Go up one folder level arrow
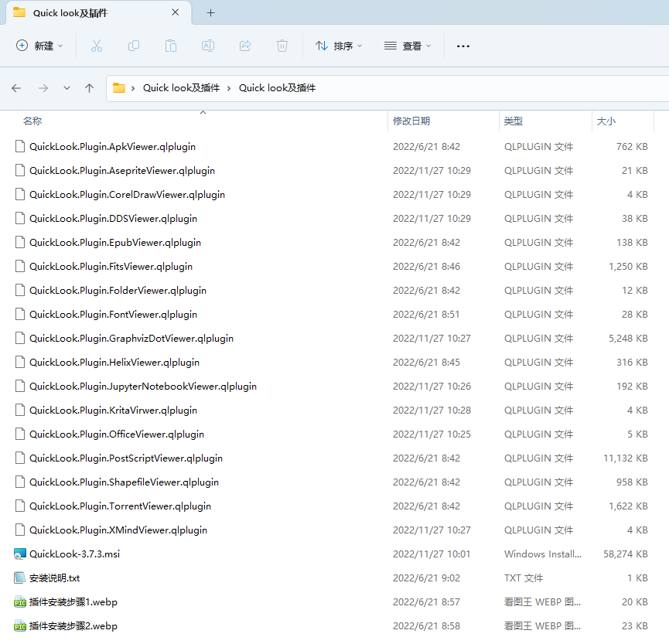Image resolution: width=669 pixels, height=644 pixels. (89, 88)
